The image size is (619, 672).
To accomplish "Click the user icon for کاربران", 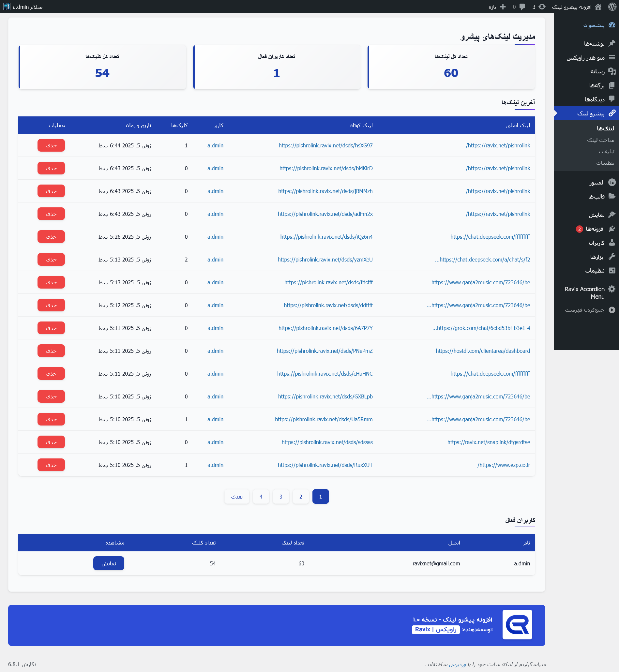I will (612, 243).
